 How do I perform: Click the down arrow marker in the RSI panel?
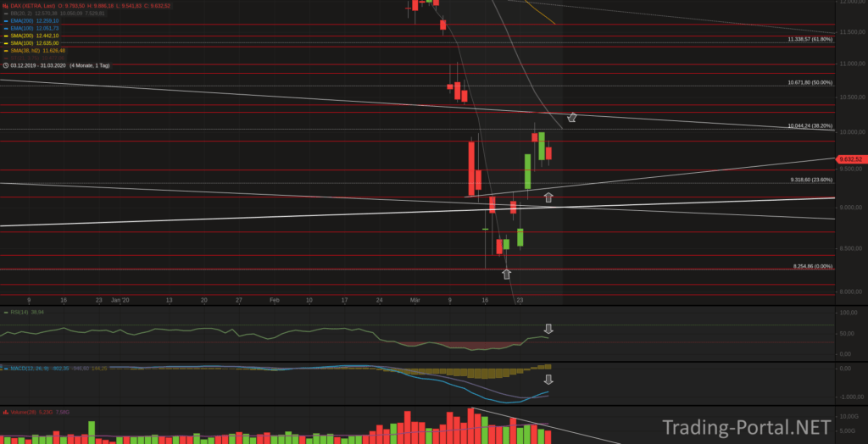(x=548, y=329)
